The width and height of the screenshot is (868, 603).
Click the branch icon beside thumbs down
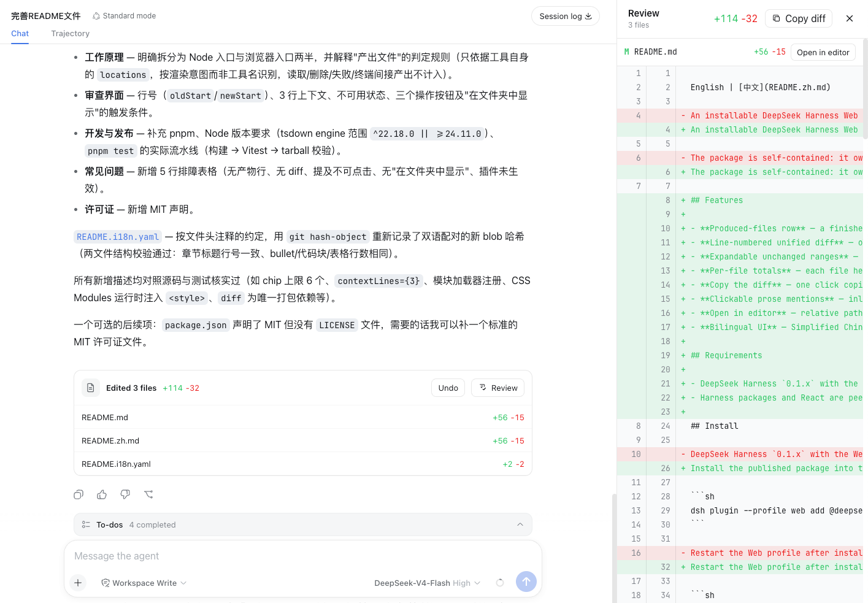[148, 494]
